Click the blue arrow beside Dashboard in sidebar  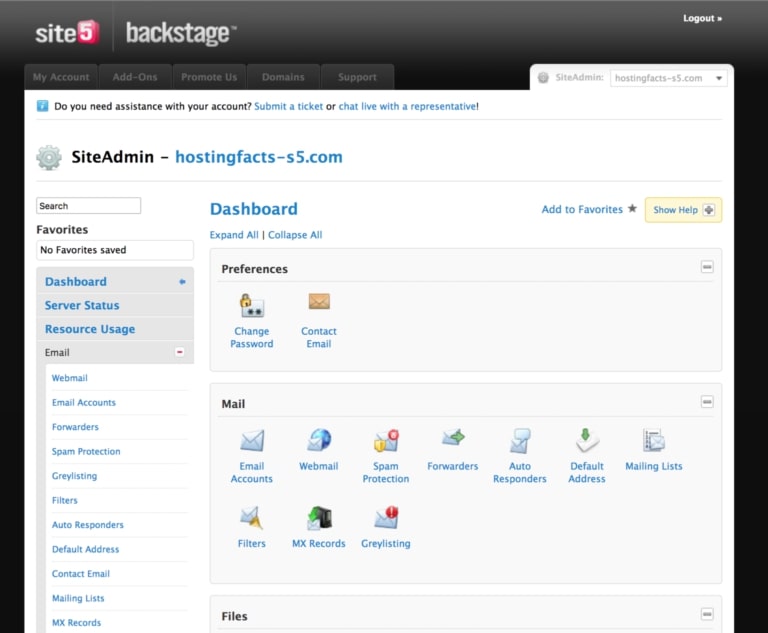(x=182, y=282)
